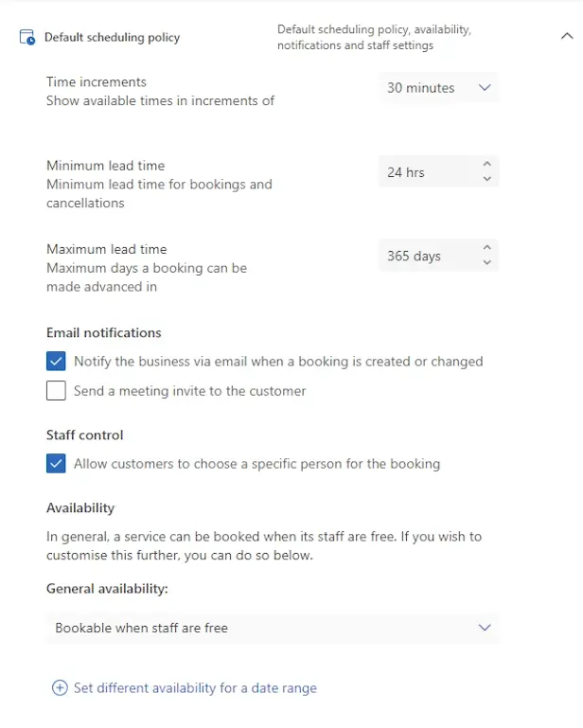Increase the maximum lead time days
The width and height of the screenshot is (583, 728).
[486, 248]
